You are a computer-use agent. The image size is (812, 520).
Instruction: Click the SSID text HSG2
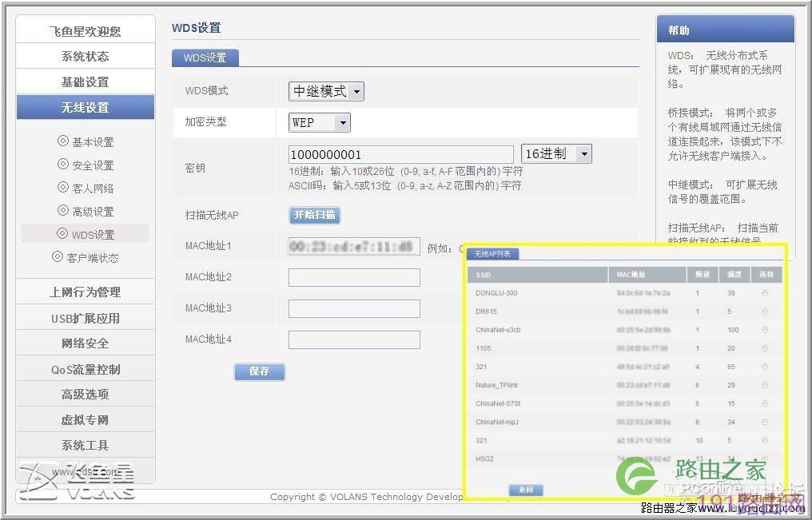[x=484, y=459]
